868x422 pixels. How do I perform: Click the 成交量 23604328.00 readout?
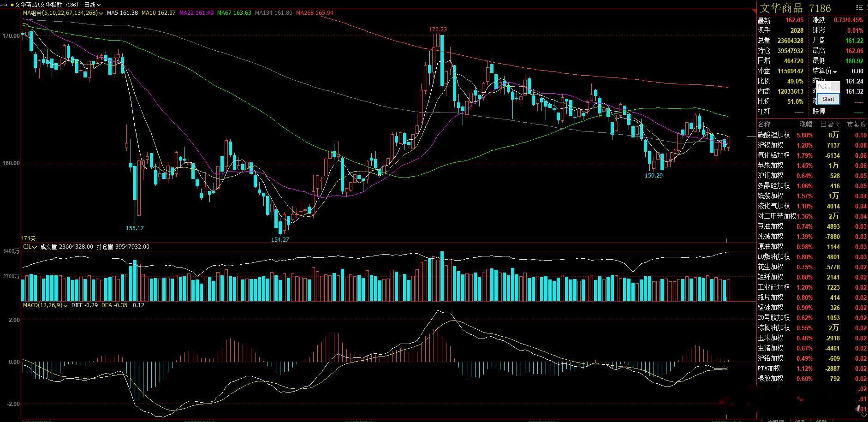[66, 247]
